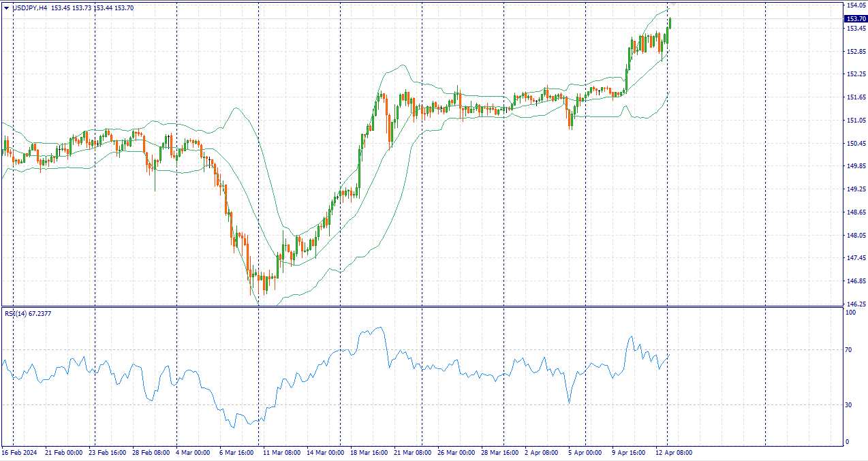Click the 146.25 price scale label
This screenshot has height=461, width=868.
click(x=855, y=304)
